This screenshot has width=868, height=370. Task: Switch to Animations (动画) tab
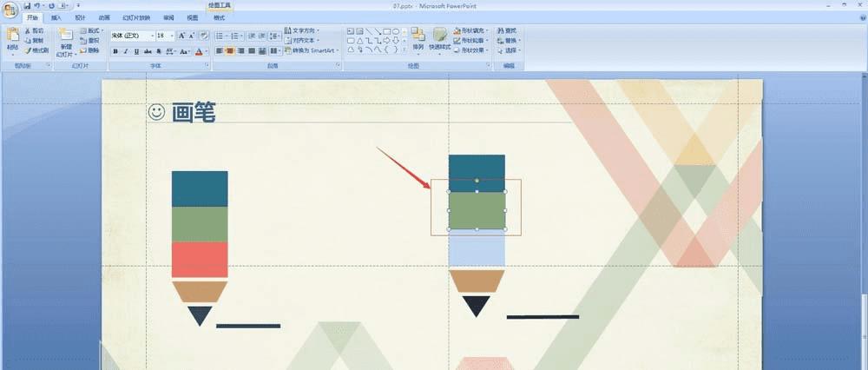click(x=104, y=17)
